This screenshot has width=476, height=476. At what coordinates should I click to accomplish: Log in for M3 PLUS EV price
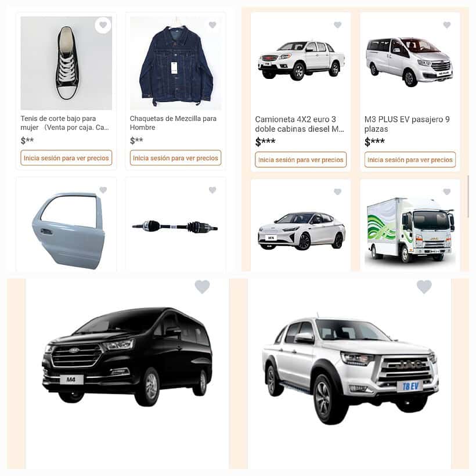pos(410,160)
